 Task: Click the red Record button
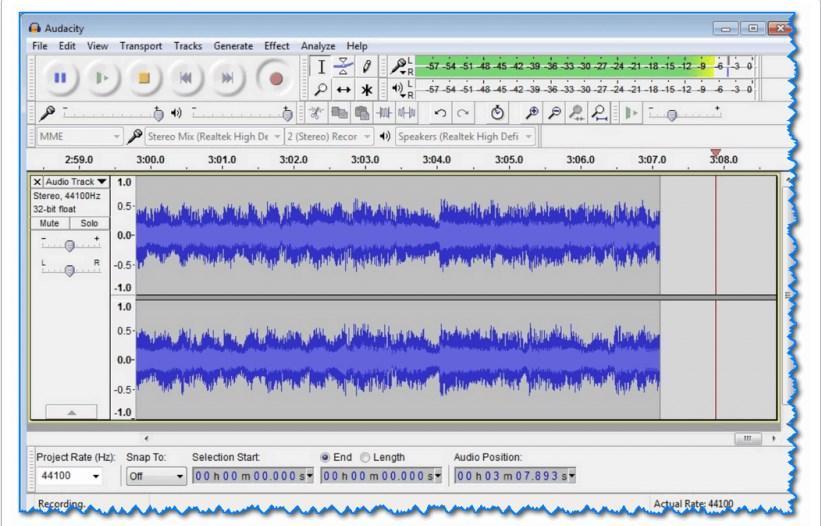[x=276, y=79]
